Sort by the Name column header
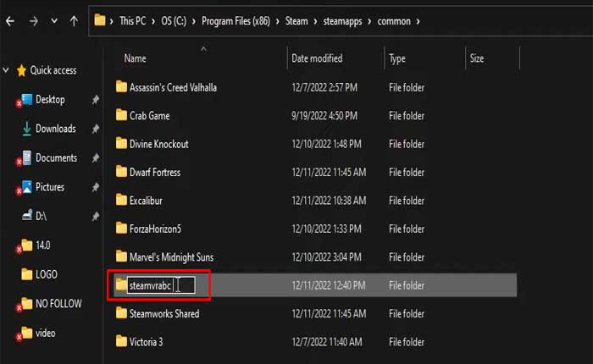The image size is (593, 364). pyautogui.click(x=135, y=58)
